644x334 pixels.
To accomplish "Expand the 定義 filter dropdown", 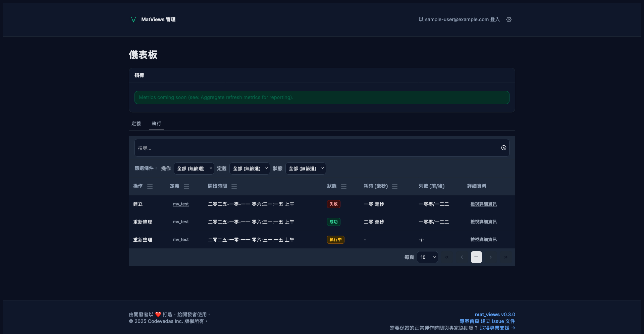I will pos(250,169).
